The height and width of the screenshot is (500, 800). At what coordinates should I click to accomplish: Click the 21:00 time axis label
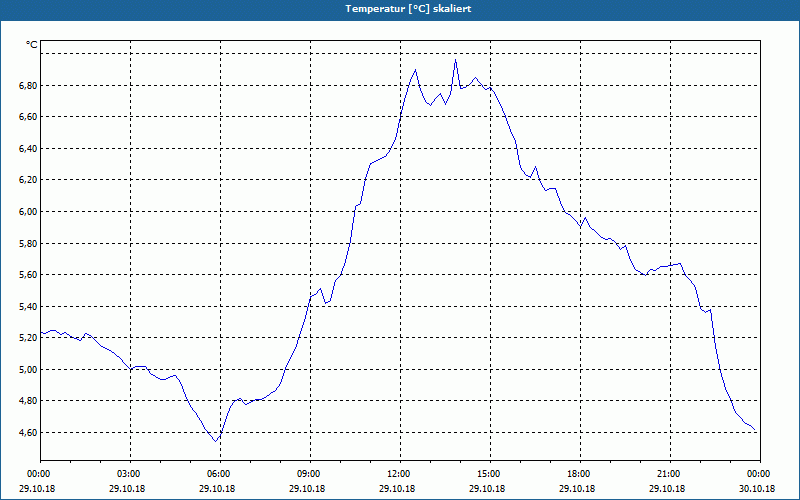(670, 474)
